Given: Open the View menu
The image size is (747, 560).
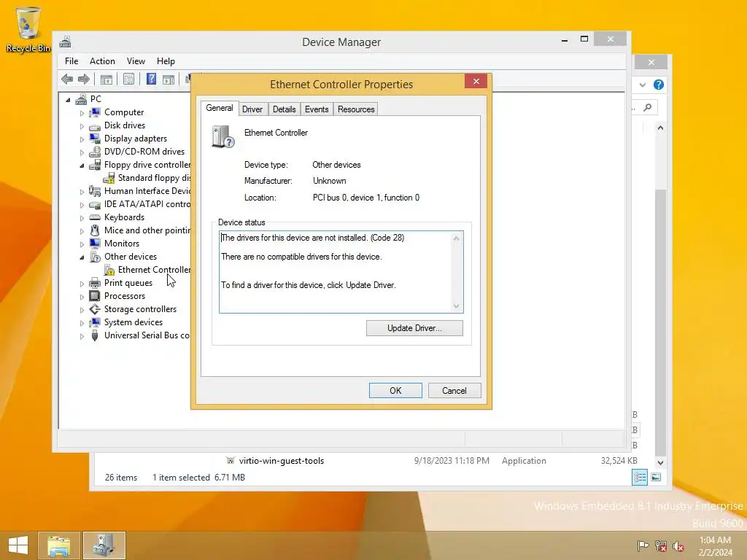Looking at the screenshot, I should (136, 61).
